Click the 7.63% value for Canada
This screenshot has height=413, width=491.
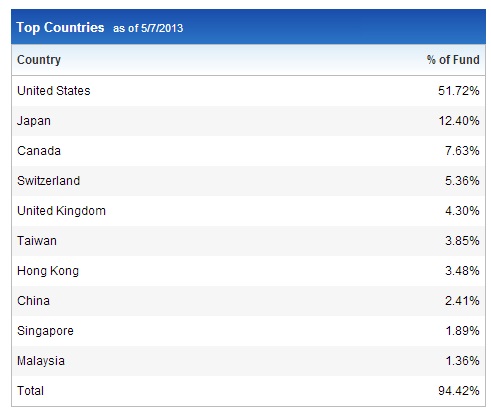[x=462, y=151]
